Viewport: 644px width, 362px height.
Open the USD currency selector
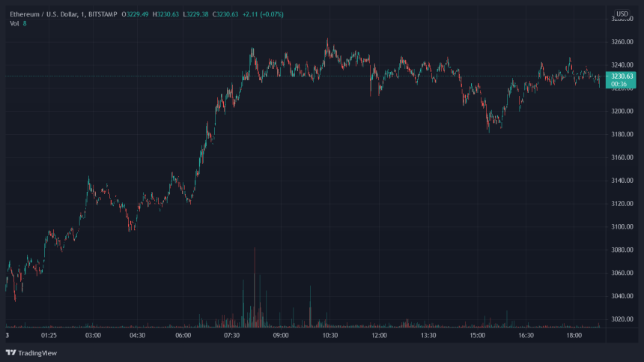622,13
